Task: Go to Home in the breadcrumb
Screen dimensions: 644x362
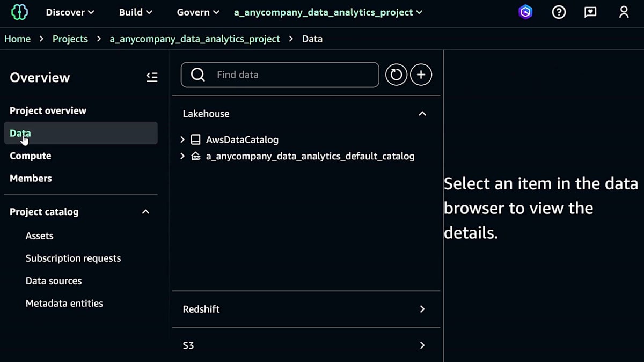Action: click(x=18, y=39)
